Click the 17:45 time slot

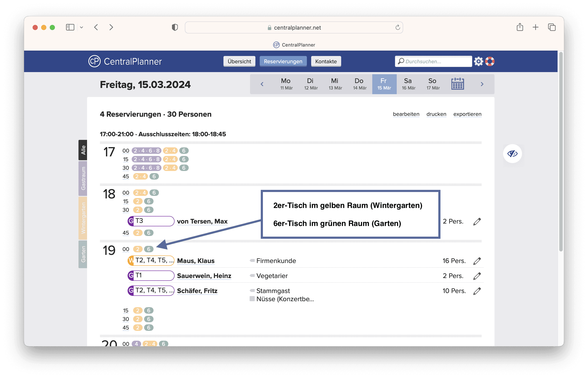pos(126,177)
